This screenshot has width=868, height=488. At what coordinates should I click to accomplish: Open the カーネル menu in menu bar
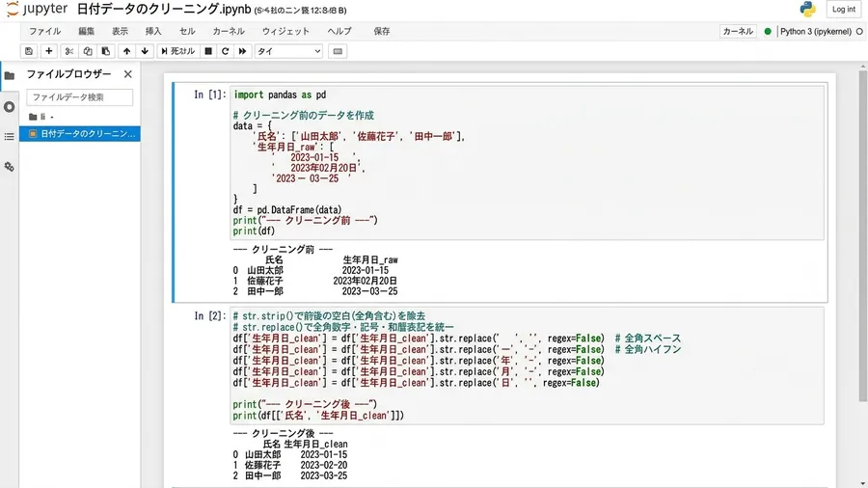coord(229,31)
